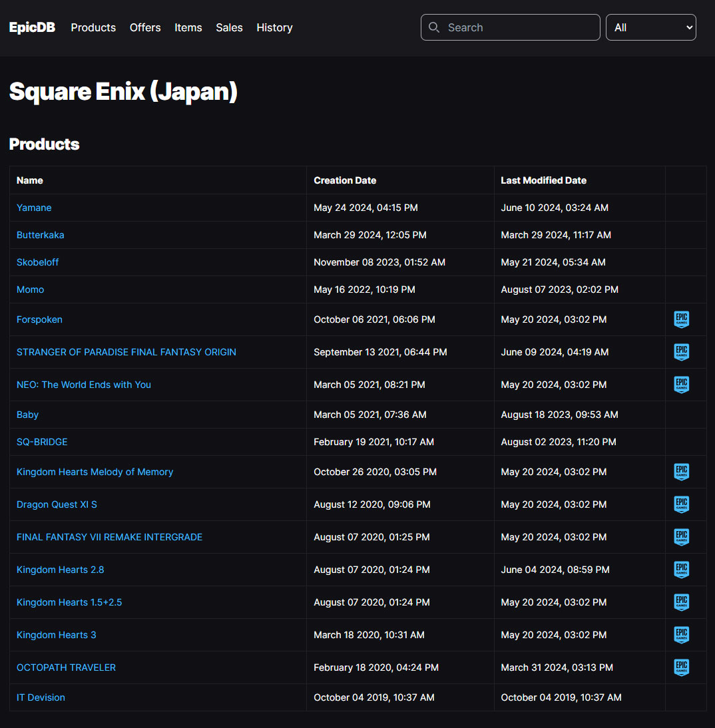Open Epic store icon for OCTOPATH TRAVELER
The width and height of the screenshot is (715, 728).
click(681, 667)
